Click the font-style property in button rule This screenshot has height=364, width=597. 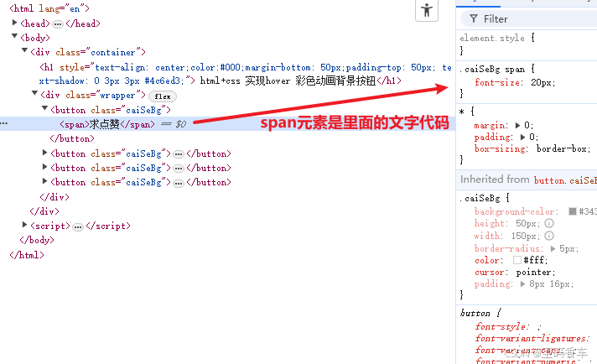point(501,327)
